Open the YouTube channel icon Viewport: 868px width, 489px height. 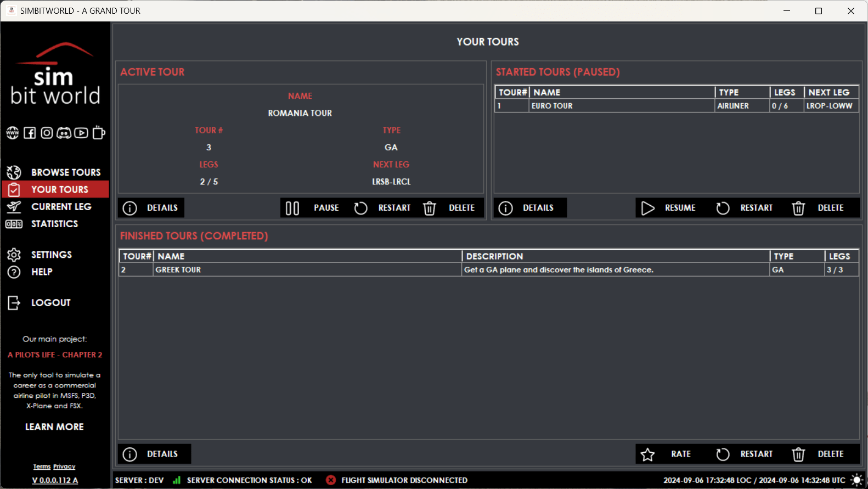pos(81,133)
